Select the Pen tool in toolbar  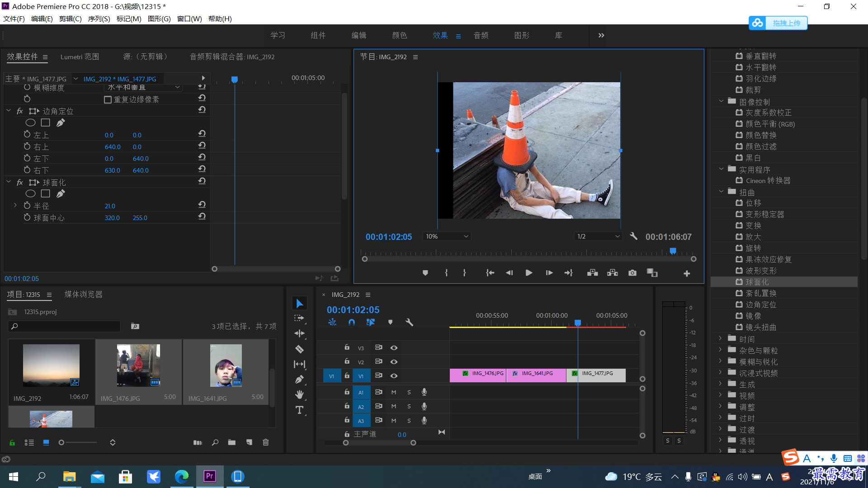(x=299, y=380)
